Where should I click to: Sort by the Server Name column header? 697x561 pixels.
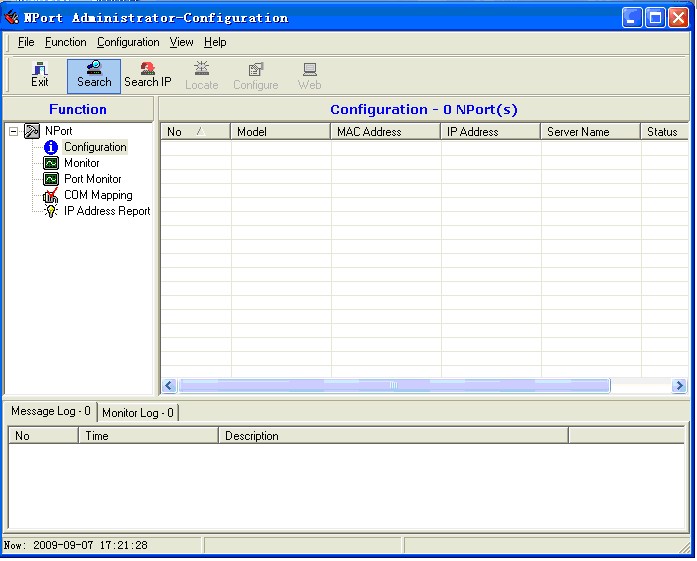tap(591, 132)
